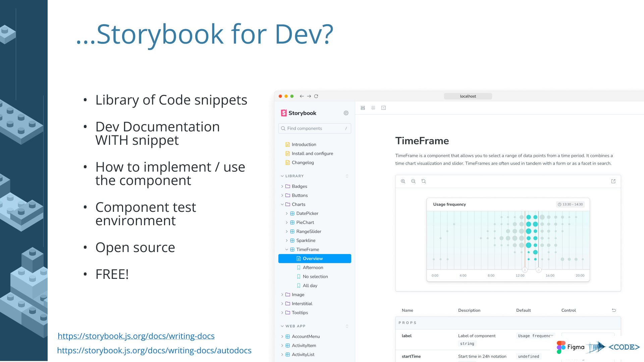Viewport: 644px width, 362px height.
Task: Zoom out on the canvas preview
Action: 413,181
